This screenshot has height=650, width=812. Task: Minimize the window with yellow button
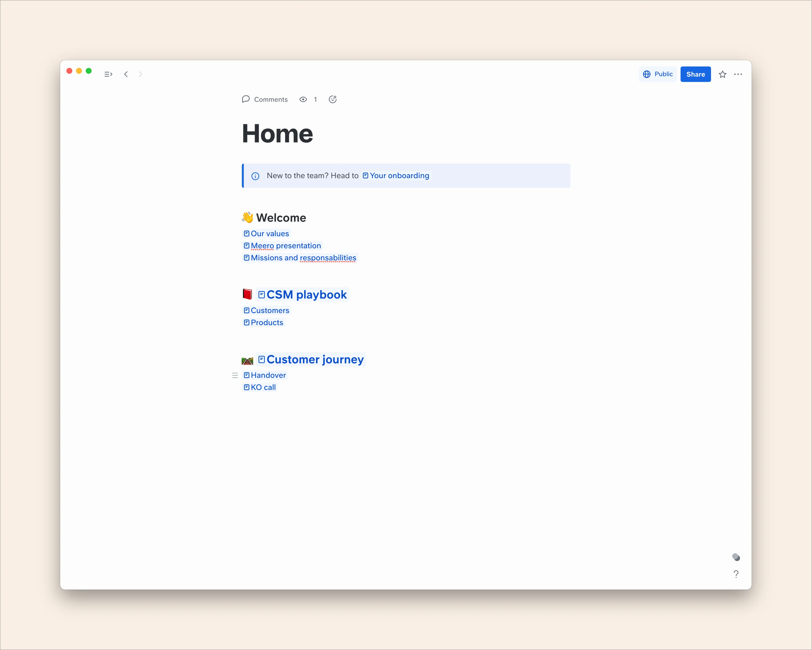pos(79,71)
